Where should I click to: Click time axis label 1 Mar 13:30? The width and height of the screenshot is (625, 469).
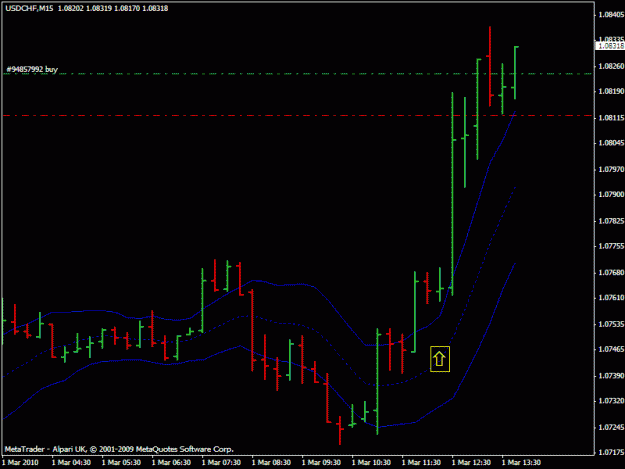[521, 462]
